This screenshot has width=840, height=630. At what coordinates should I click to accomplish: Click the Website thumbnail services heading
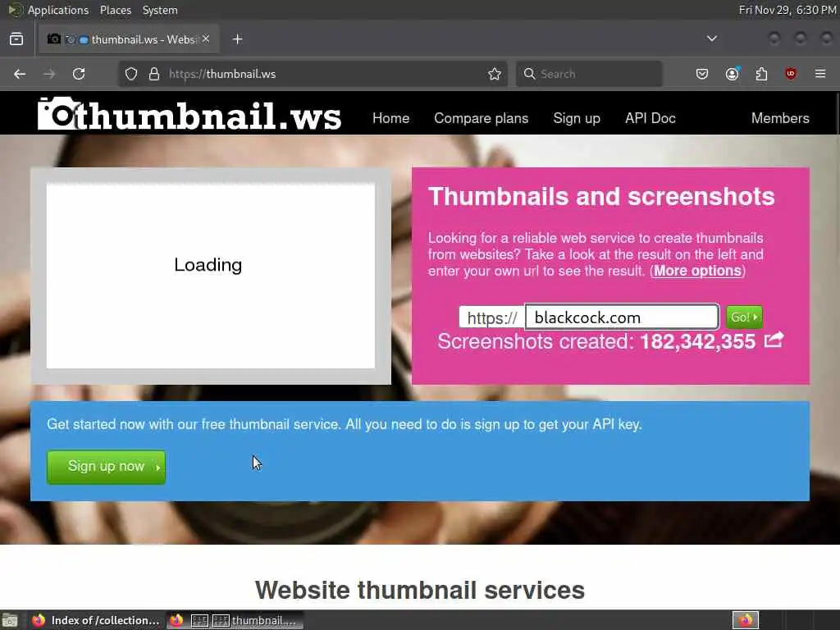[419, 591]
